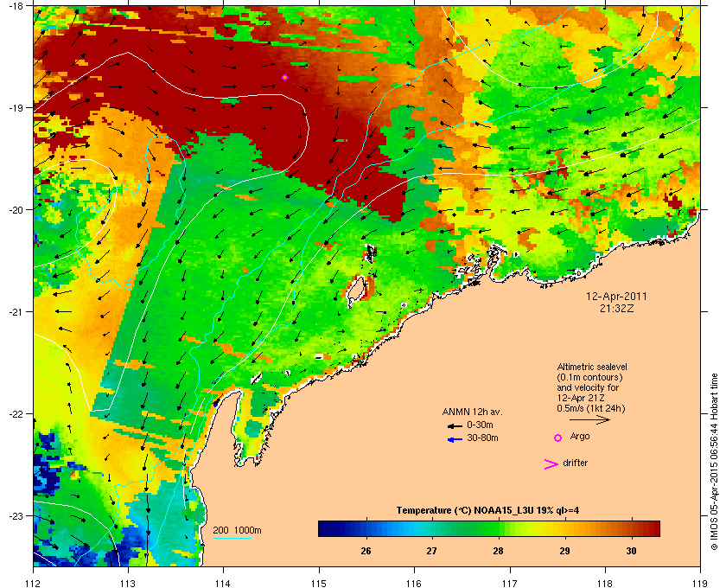Image resolution: width=726 pixels, height=588 pixels.
Task: Click the 29 degree color bar label
Action: [x=564, y=551]
